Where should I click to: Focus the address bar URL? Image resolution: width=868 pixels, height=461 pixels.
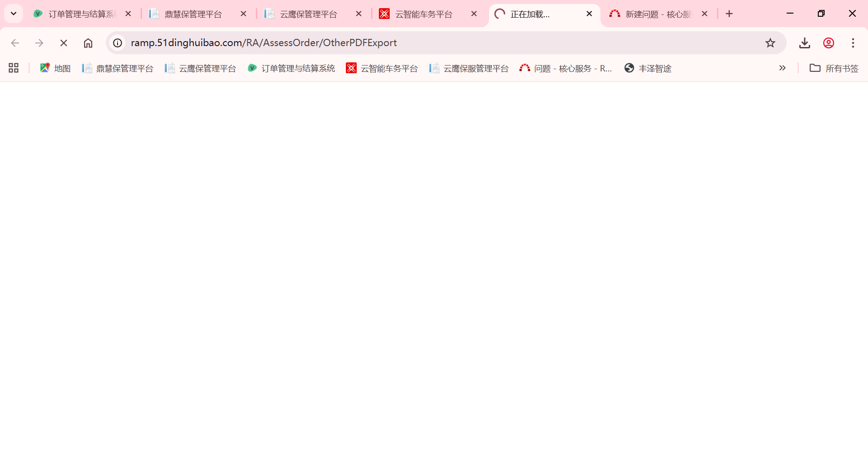point(264,43)
